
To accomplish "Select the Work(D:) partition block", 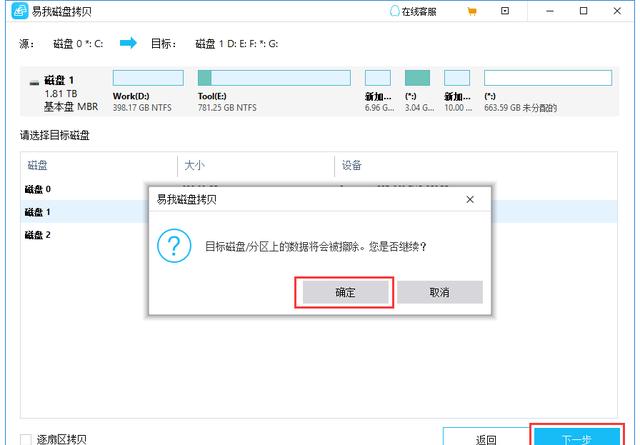I will click(x=148, y=78).
